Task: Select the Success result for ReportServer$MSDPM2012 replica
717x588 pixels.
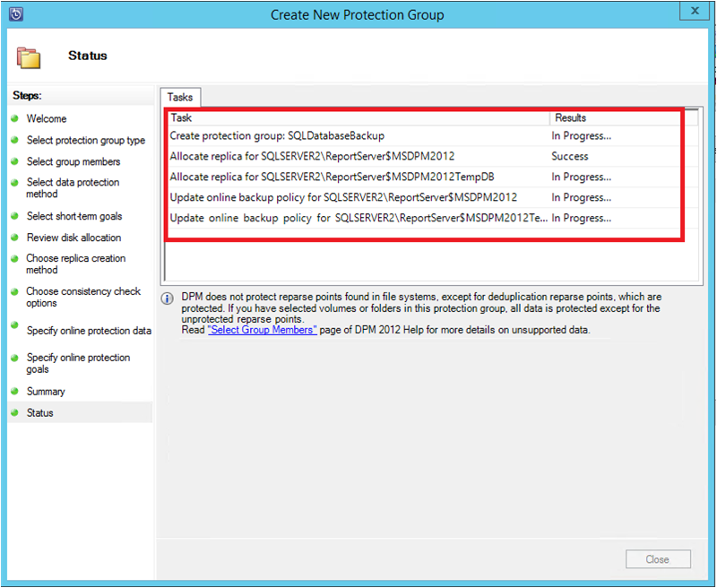Action: pos(569,156)
